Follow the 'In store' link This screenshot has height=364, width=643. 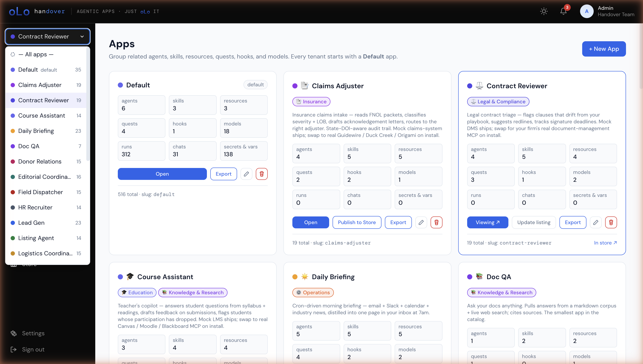point(605,243)
